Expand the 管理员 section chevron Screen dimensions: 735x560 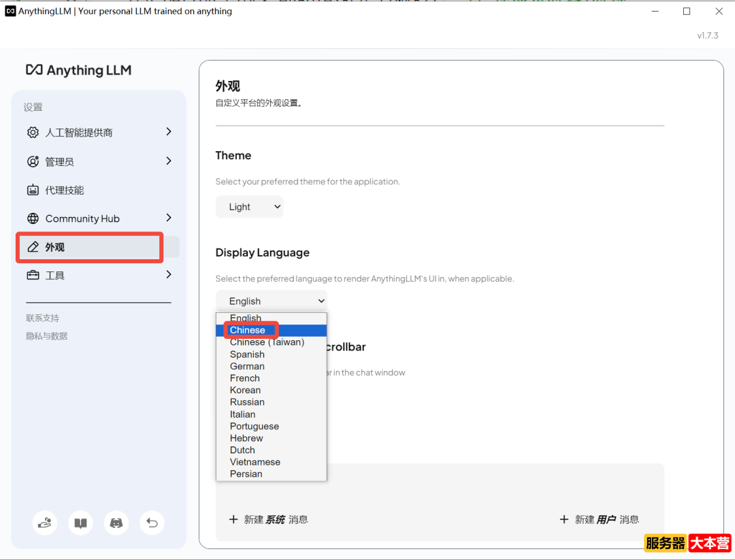[x=169, y=161]
